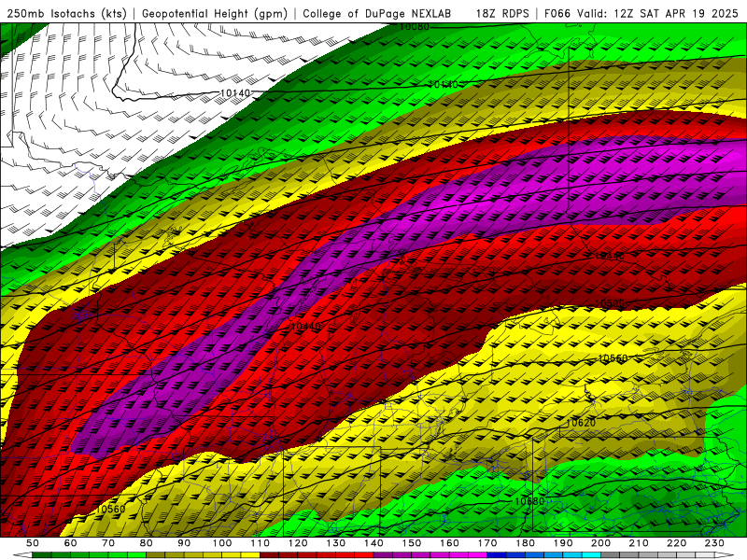
Task: Click the "Geopotential Height (gpm)" header text
Action: [215, 14]
